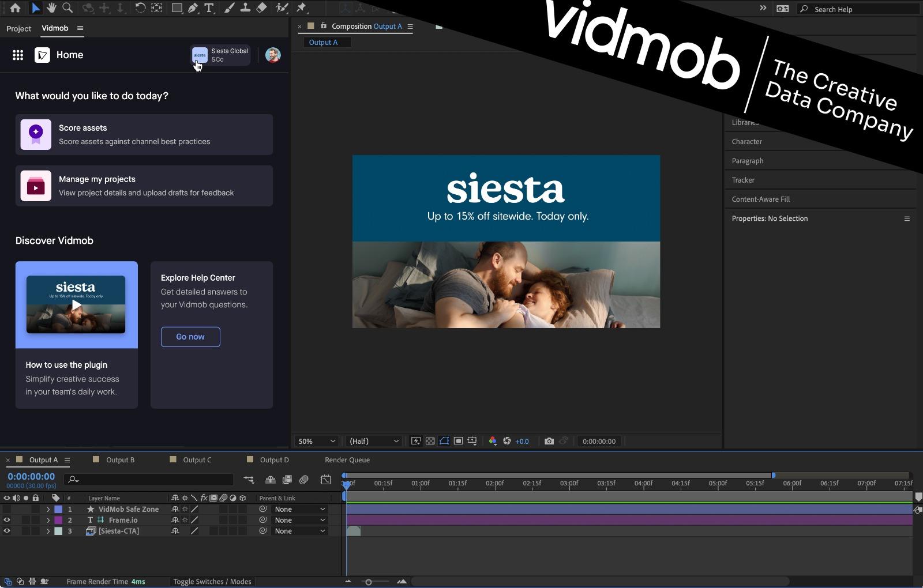Screen dimensions: 923x588
Task: Toggle hide shy layers timeline switch
Action: [x=270, y=480]
